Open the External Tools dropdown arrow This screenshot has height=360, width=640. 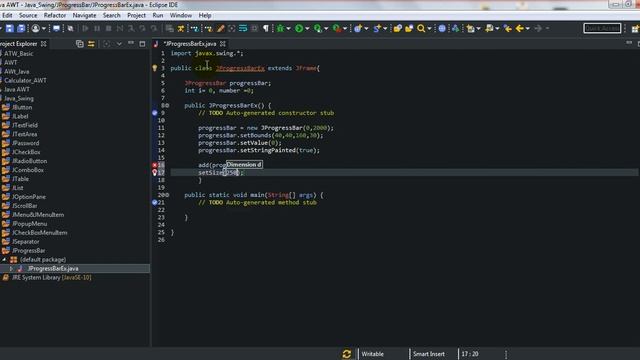point(345,29)
